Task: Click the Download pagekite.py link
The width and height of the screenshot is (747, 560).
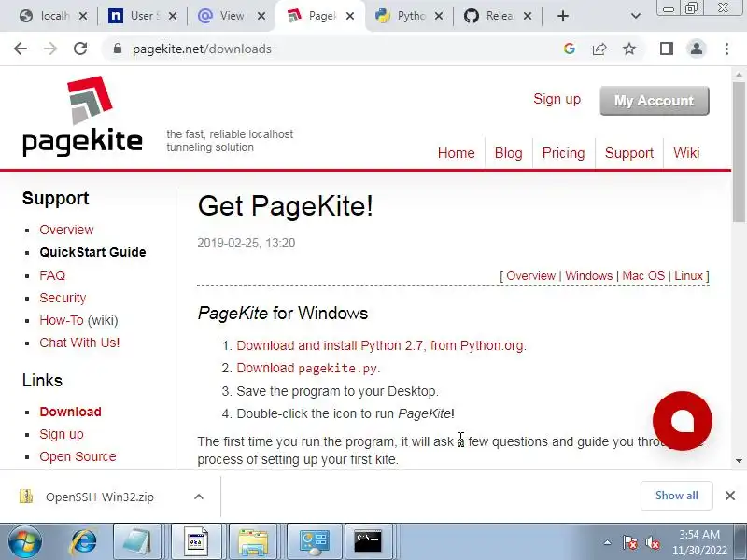Action: [x=307, y=368]
